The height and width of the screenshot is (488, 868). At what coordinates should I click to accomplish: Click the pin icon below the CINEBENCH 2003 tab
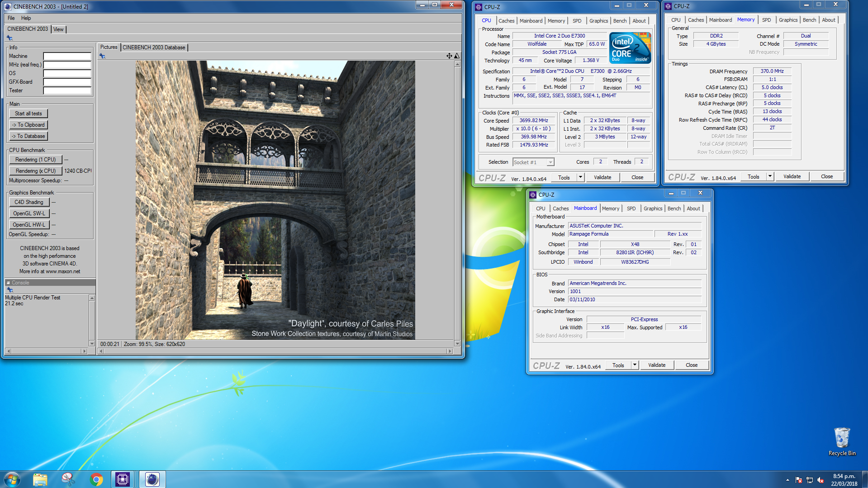click(x=9, y=38)
